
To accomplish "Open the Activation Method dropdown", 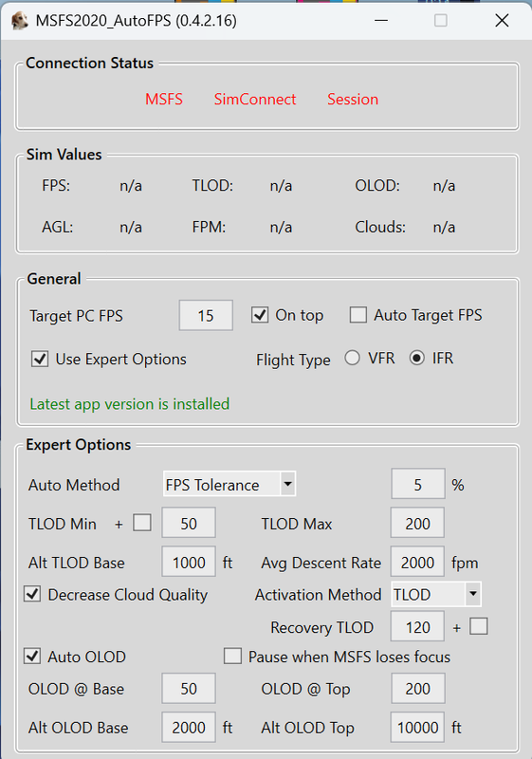I will (x=436, y=594).
